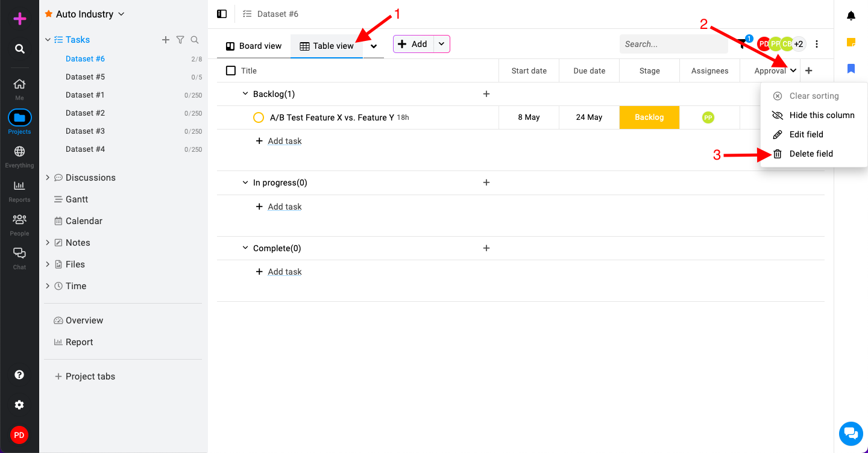Click the plus icon to add a column

point(809,70)
